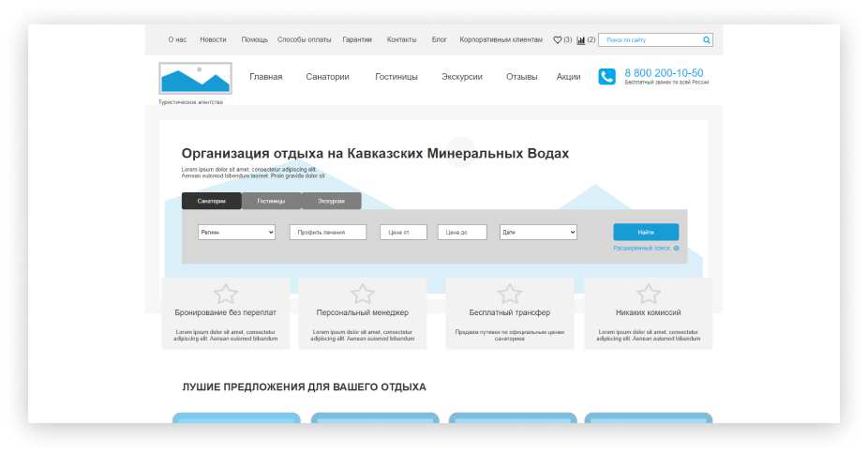Open the Даты dropdown
This screenshot has width=868, height=455.
click(x=538, y=232)
